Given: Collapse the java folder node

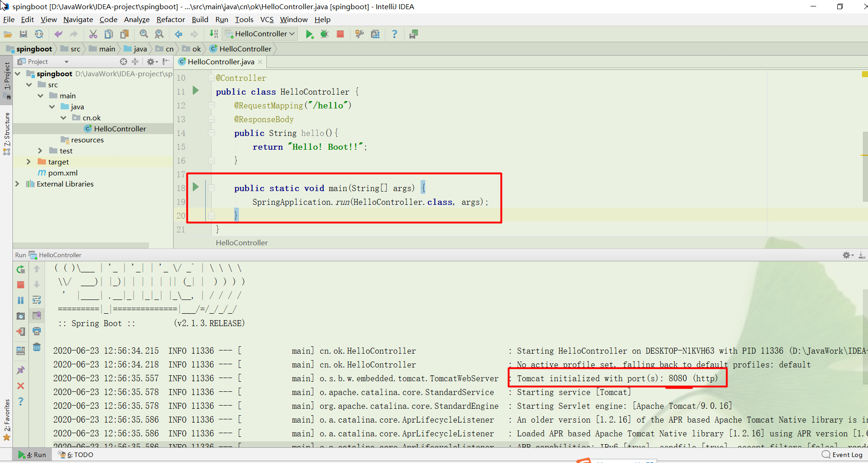Looking at the screenshot, I should click(x=52, y=107).
